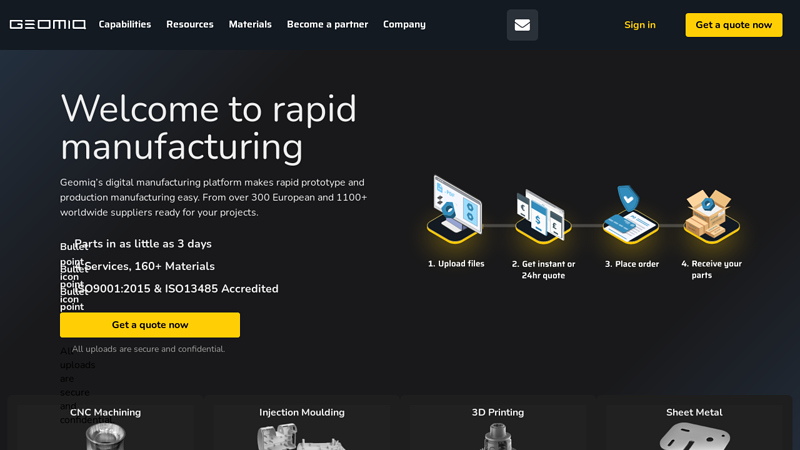Click '2. Get instant or 24hr quote' label
Screen dimensions: 800x450
(x=543, y=269)
